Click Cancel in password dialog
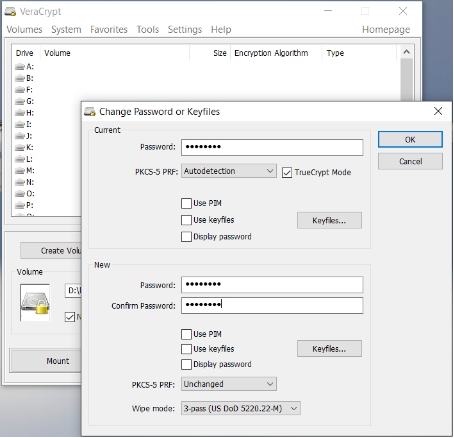 pyautogui.click(x=410, y=162)
